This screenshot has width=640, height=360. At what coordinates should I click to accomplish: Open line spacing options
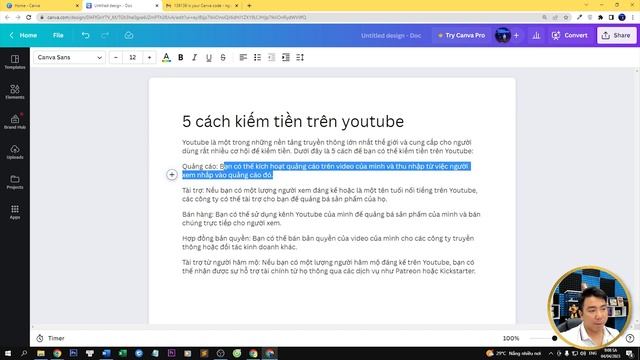click(300, 58)
